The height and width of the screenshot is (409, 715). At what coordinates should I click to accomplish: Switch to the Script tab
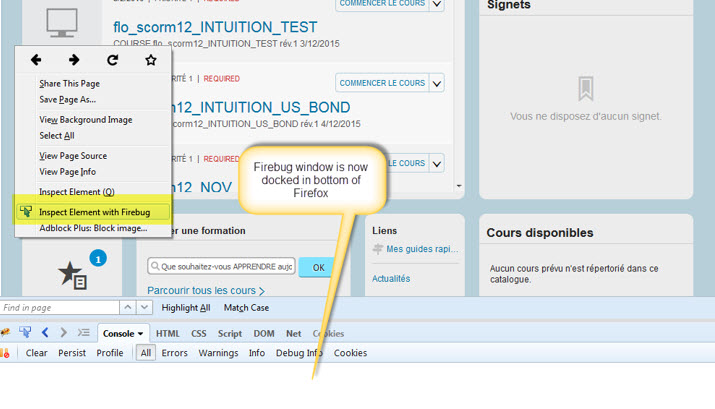pos(230,334)
